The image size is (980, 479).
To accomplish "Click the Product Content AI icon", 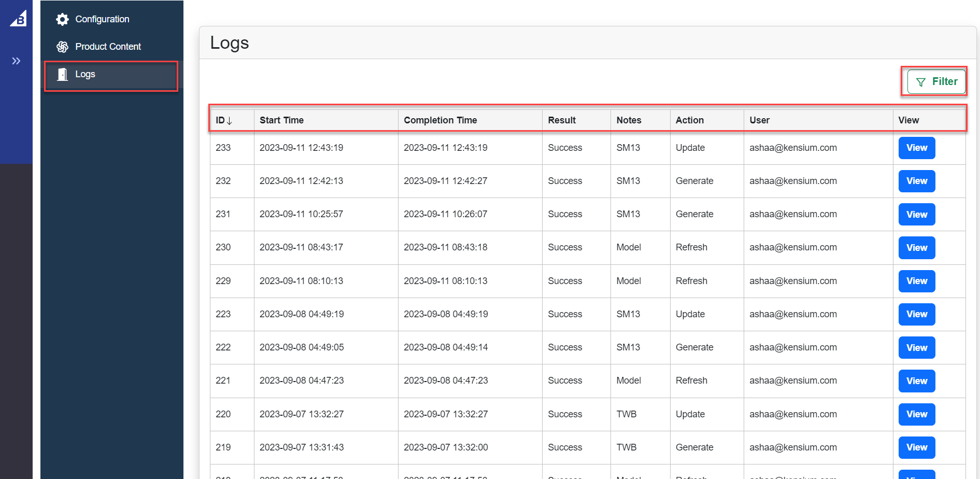I will coord(62,46).
